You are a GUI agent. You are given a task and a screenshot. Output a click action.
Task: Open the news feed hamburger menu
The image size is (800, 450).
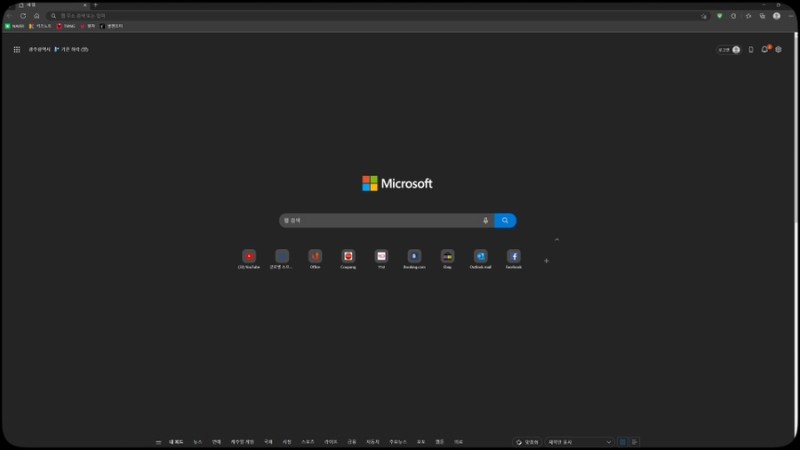tap(158, 442)
